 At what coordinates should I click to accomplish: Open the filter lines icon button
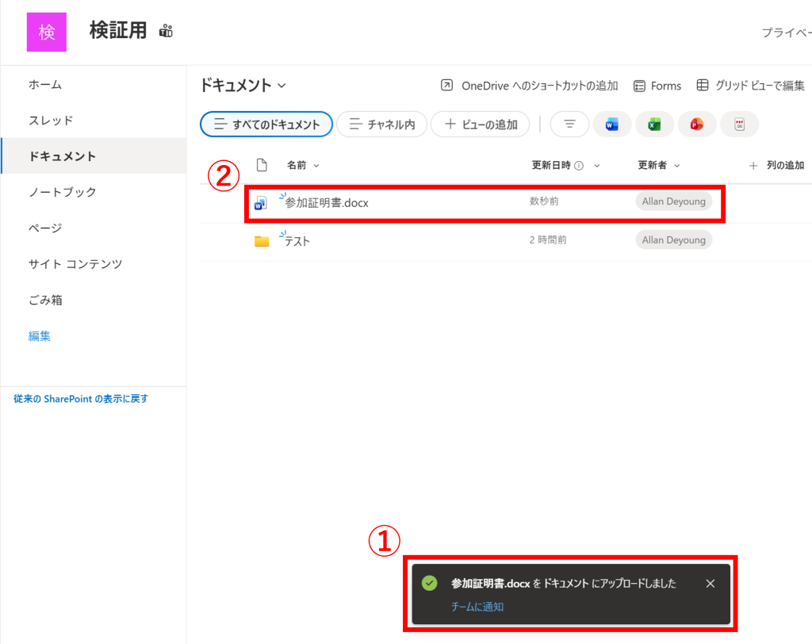coord(569,125)
